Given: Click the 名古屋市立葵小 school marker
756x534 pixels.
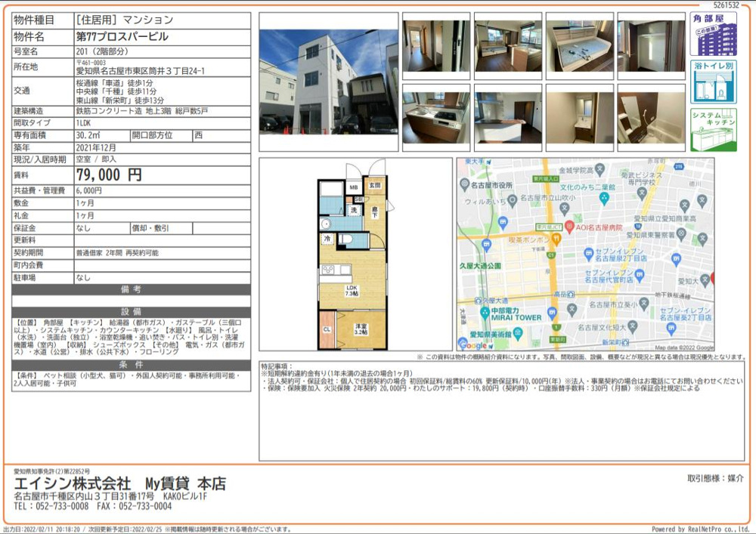Looking at the screenshot, I should [x=643, y=304].
